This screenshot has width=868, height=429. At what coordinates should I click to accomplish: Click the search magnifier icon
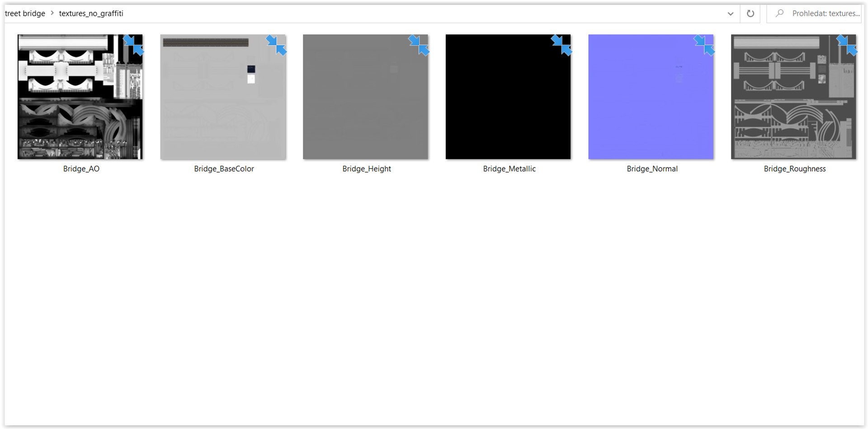779,14
